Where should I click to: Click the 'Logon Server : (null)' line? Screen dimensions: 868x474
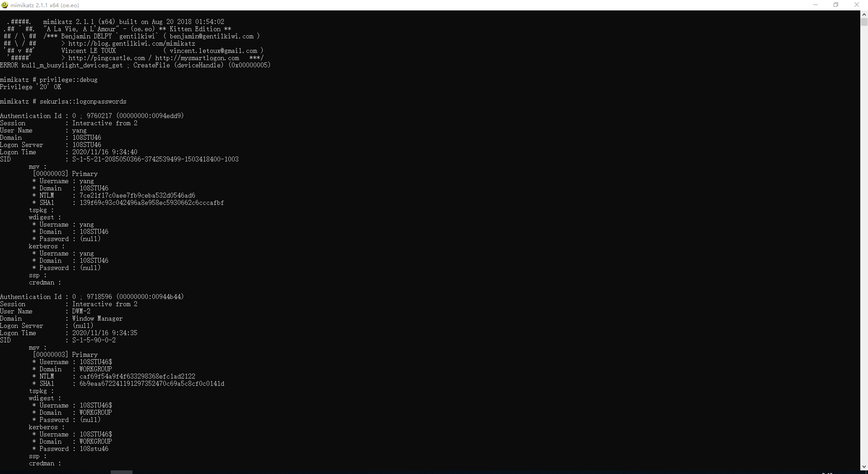pyautogui.click(x=47, y=326)
